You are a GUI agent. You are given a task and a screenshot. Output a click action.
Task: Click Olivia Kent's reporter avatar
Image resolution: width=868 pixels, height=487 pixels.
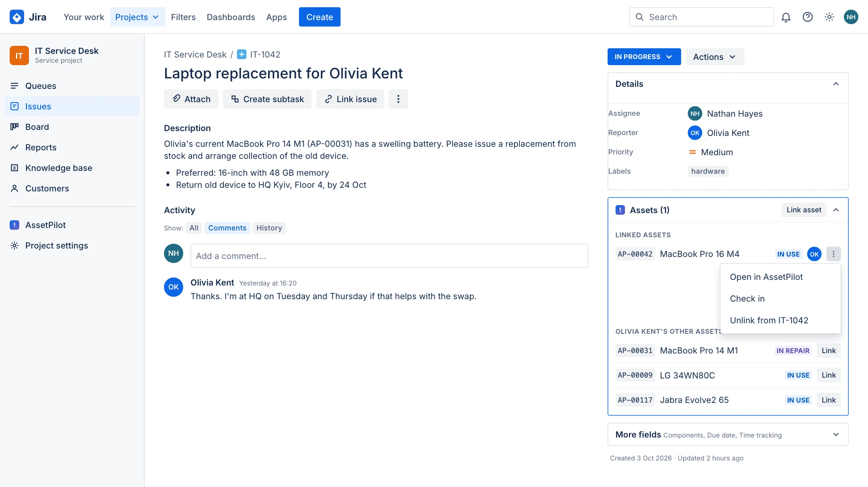point(695,133)
